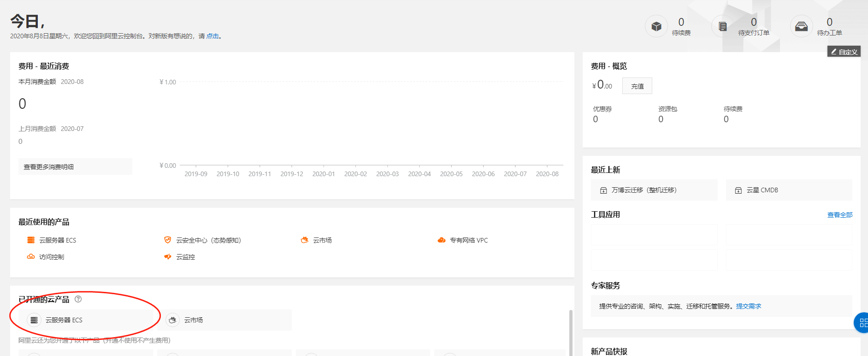Image resolution: width=868 pixels, height=356 pixels.
Task: Open 访问控制 link
Action: [x=52, y=256]
